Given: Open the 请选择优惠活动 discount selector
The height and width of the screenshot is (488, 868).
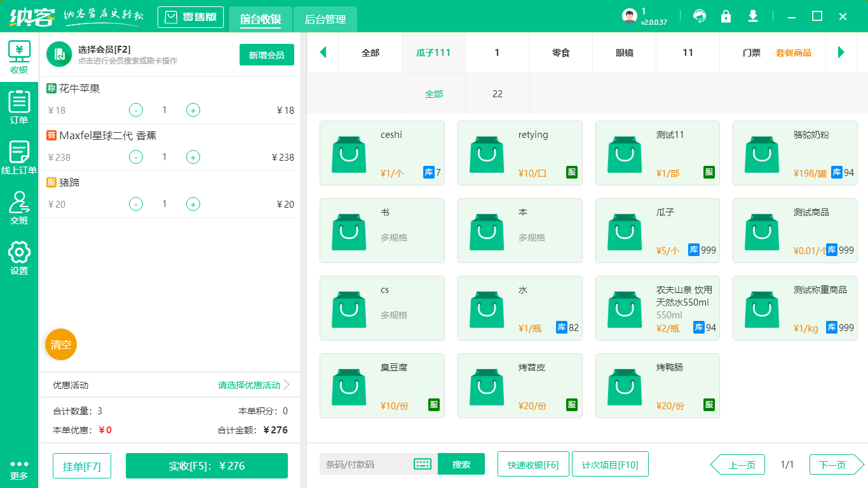Looking at the screenshot, I should point(248,386).
